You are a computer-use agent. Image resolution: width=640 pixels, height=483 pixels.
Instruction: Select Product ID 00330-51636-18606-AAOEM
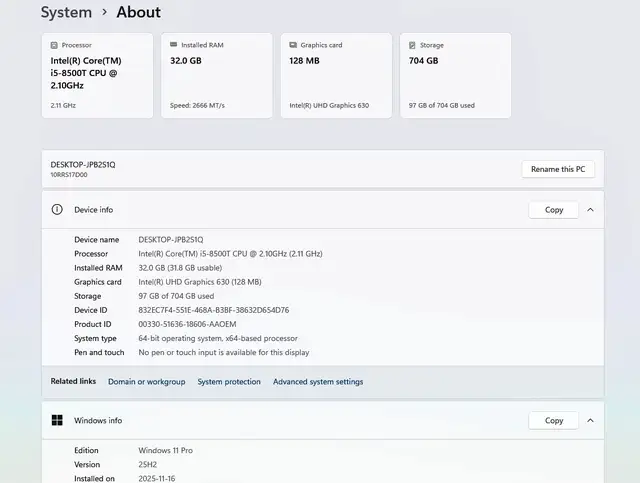(x=187, y=324)
